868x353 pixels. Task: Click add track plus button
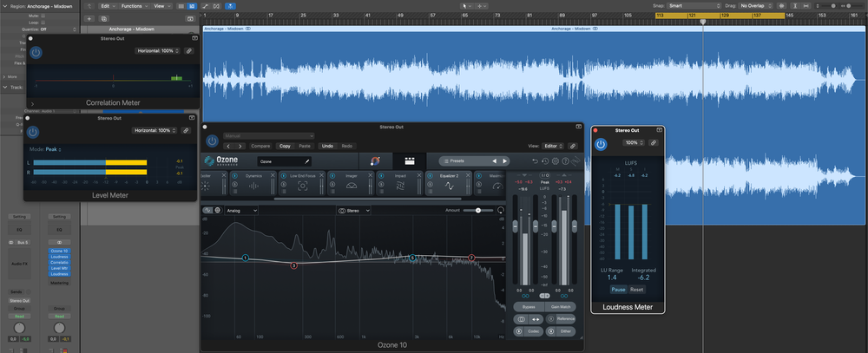click(89, 18)
